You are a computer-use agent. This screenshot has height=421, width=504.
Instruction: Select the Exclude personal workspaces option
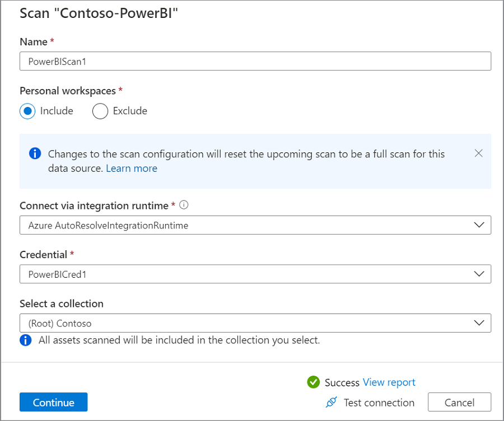pyautogui.click(x=100, y=111)
